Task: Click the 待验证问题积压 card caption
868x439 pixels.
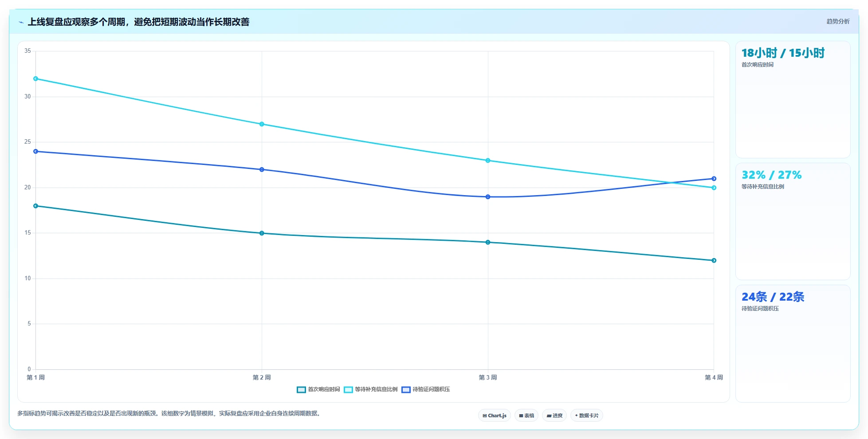Action: point(760,309)
